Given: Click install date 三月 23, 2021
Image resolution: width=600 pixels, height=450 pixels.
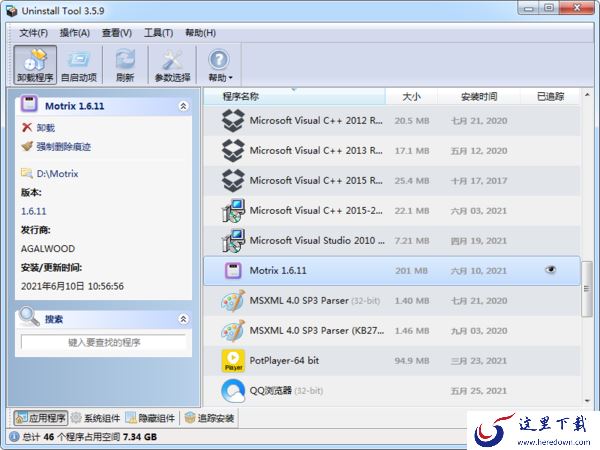Looking at the screenshot, I should [x=479, y=361].
